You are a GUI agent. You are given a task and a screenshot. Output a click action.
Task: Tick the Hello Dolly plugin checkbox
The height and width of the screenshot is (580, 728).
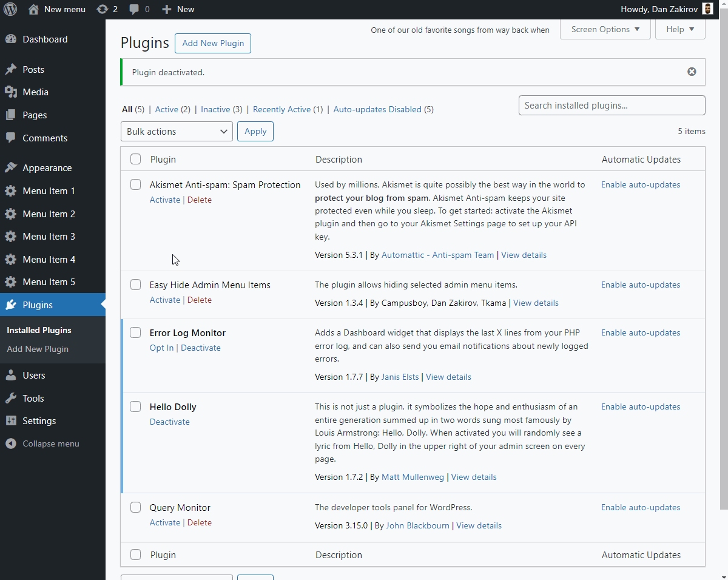[136, 406]
